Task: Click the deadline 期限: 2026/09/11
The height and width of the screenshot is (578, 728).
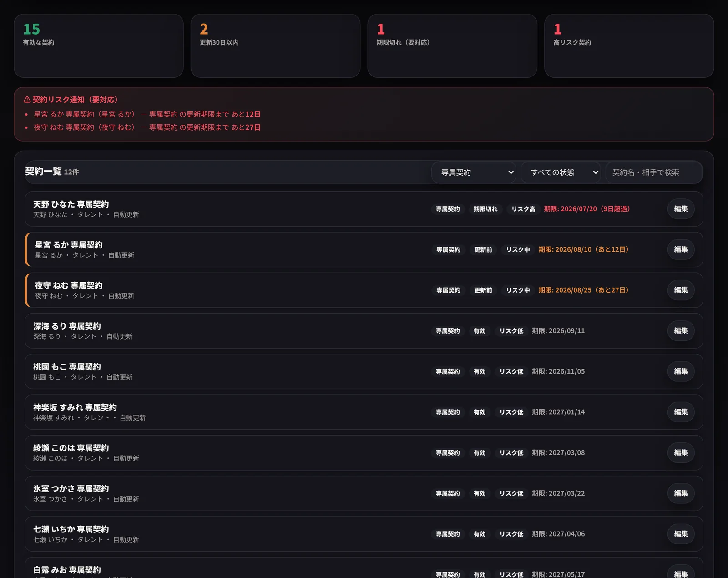Action: click(558, 331)
